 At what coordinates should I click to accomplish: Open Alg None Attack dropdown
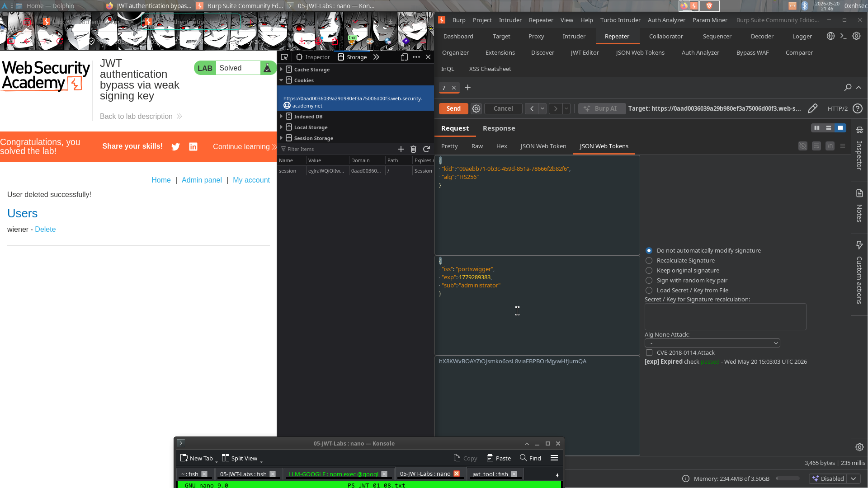pyautogui.click(x=712, y=343)
